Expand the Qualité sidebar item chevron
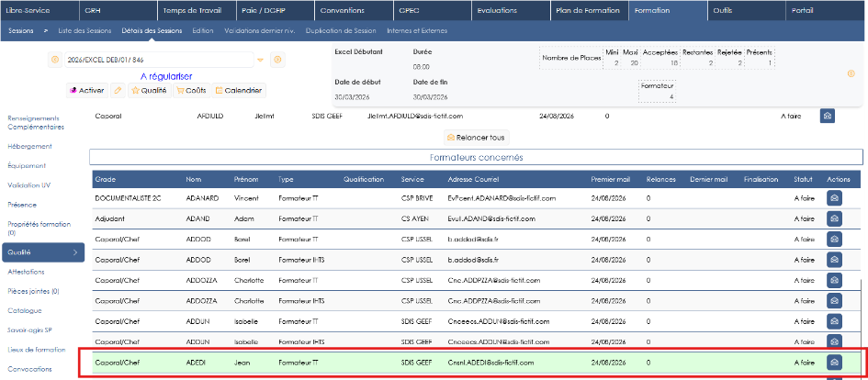Image resolution: width=868 pixels, height=380 pixels. (x=75, y=252)
